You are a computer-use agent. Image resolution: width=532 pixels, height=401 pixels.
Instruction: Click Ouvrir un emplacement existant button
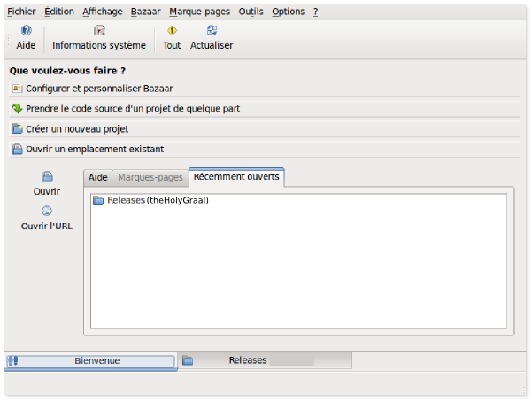click(265, 149)
